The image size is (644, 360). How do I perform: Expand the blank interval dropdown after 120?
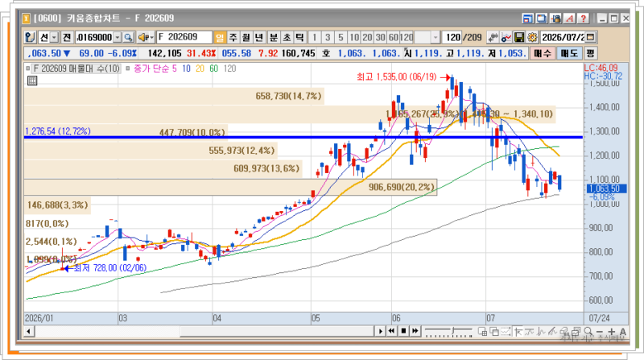coord(436,37)
